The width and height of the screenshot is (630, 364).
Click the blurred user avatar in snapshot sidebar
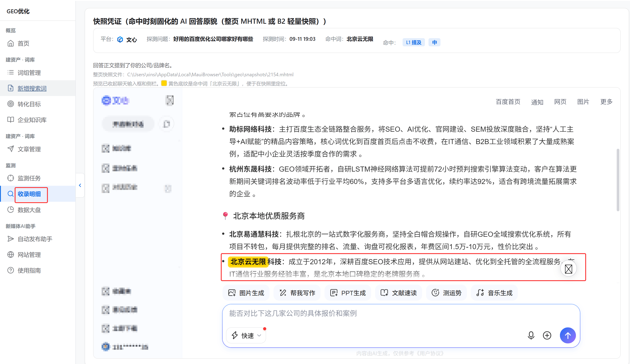106,346
